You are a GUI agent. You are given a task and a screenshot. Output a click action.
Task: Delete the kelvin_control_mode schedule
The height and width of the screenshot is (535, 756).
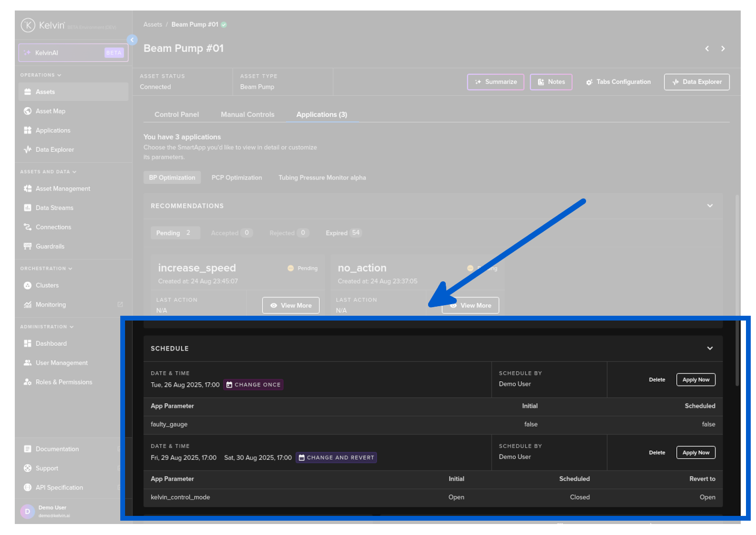click(657, 453)
